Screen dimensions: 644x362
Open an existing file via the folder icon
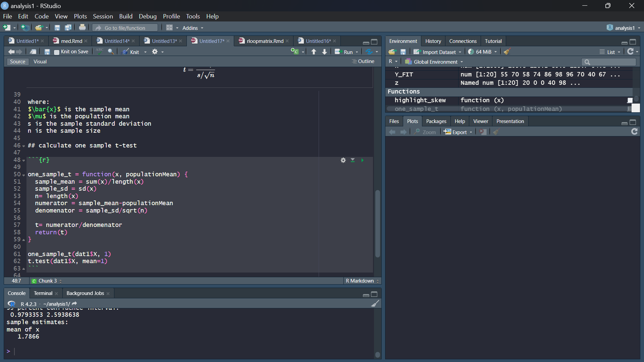[x=39, y=28]
